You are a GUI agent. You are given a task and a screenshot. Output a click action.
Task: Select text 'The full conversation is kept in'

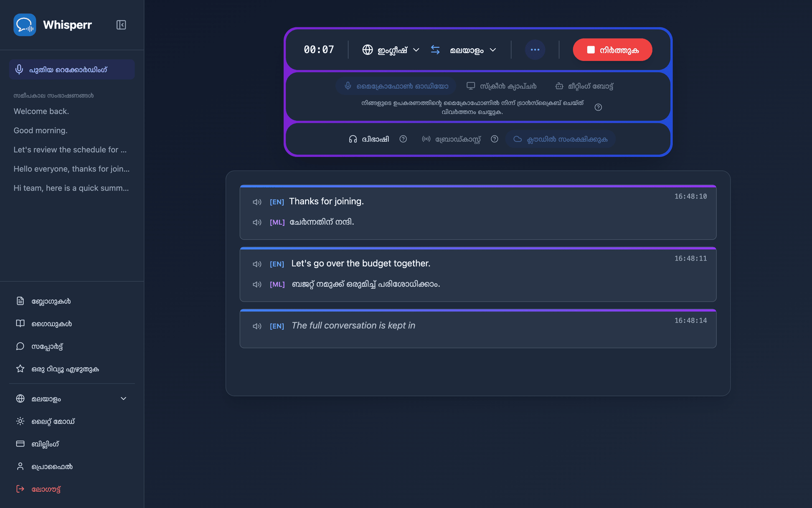pos(353,326)
